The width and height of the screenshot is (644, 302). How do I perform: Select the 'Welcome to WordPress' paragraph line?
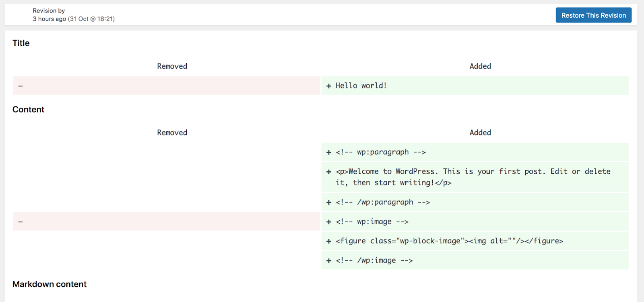(x=475, y=177)
